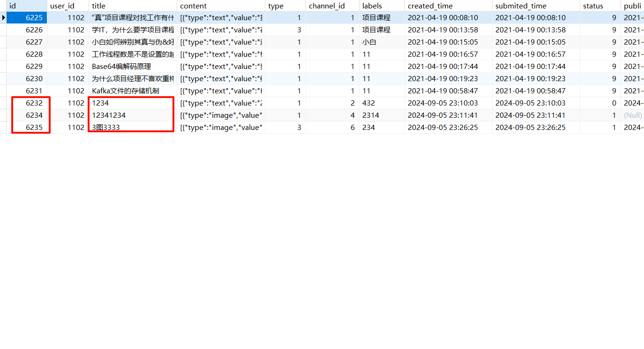Select labels cell 小白
This screenshot has height=349, width=644.
(x=382, y=42)
